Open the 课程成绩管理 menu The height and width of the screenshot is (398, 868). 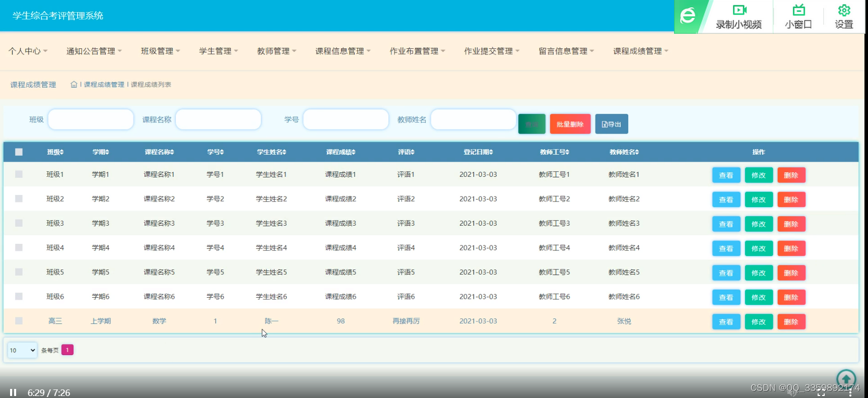(641, 51)
